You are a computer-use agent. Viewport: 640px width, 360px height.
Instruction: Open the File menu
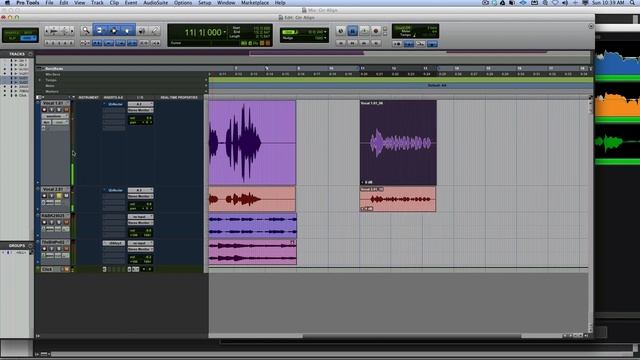[x=49, y=3]
